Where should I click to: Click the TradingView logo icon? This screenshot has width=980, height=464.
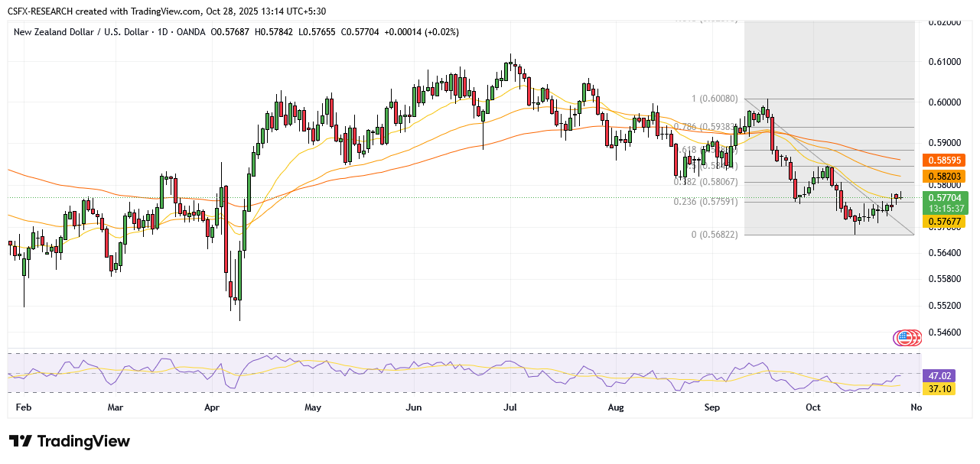(x=21, y=442)
